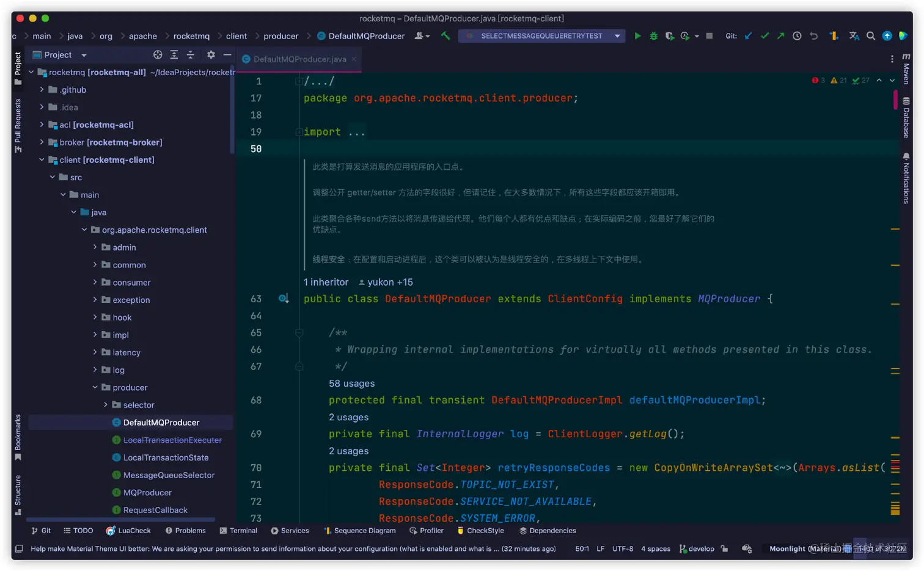Viewport: 924px width, 571px height.
Task: Commit changes with Git checkmark icon
Action: pos(765,36)
